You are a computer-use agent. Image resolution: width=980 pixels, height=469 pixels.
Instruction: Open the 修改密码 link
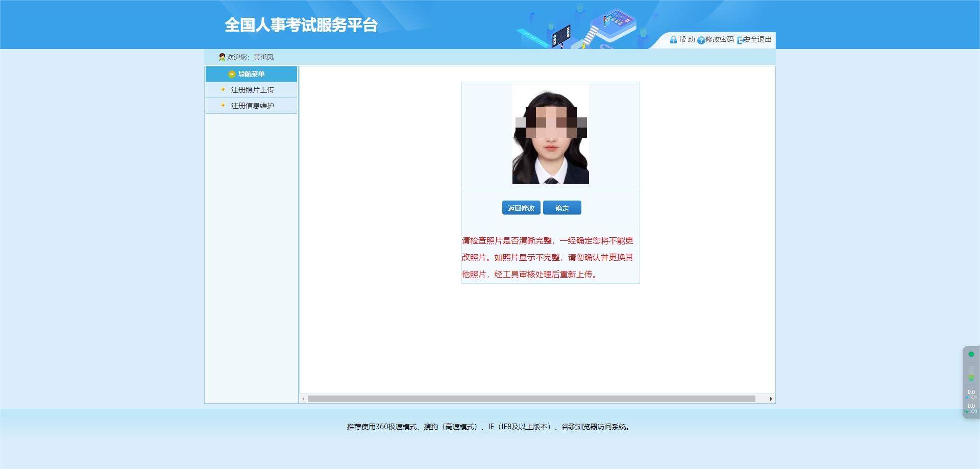(x=719, y=40)
